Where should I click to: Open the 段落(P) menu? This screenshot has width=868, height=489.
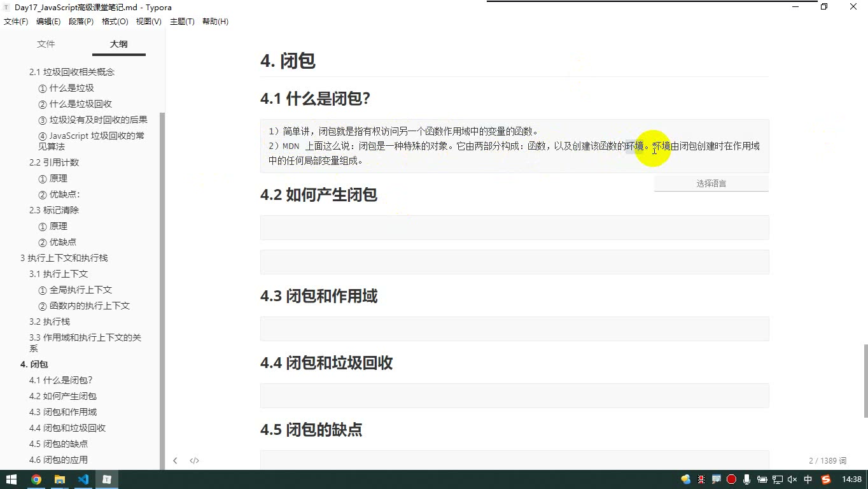pyautogui.click(x=81, y=22)
